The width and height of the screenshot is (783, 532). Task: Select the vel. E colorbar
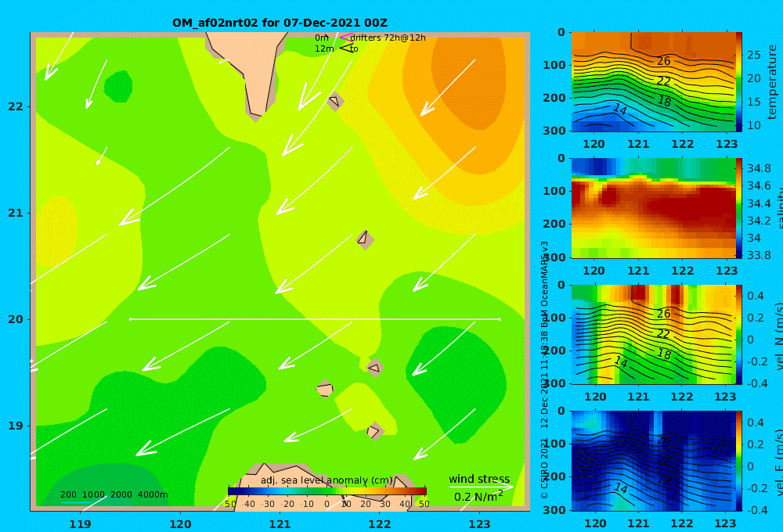738,461
